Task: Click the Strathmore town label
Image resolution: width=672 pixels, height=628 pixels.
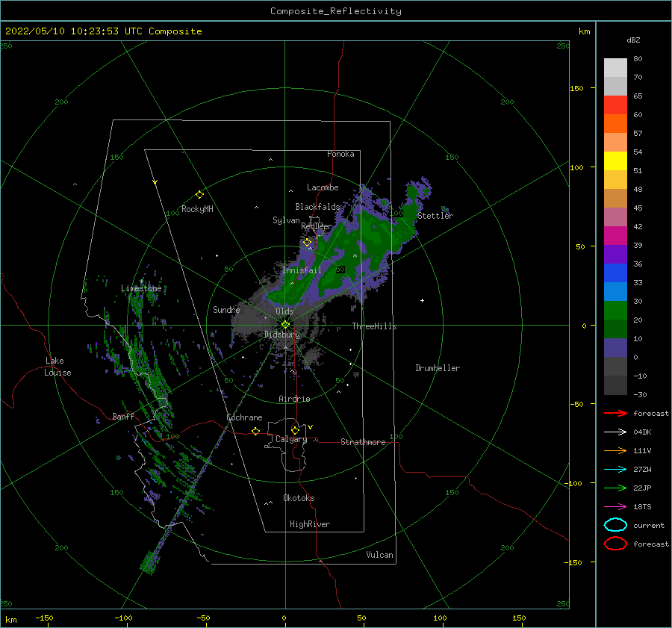Action: pyautogui.click(x=363, y=442)
